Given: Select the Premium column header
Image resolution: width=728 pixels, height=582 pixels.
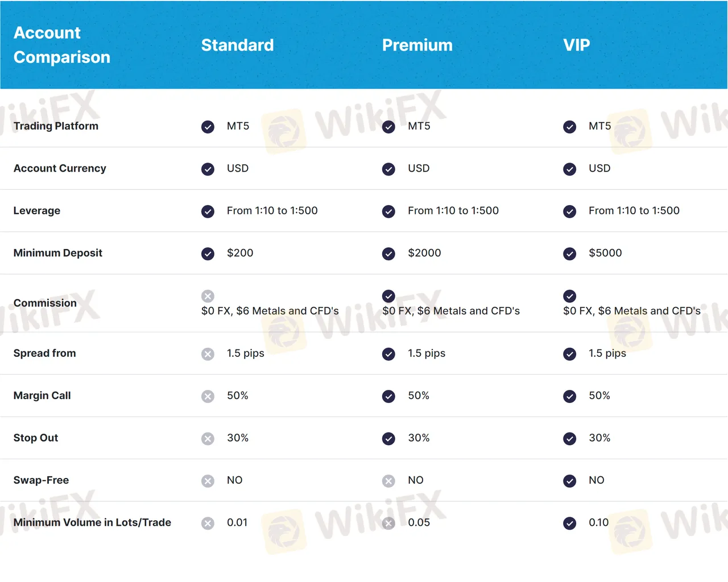Looking at the screenshot, I should click(x=417, y=45).
